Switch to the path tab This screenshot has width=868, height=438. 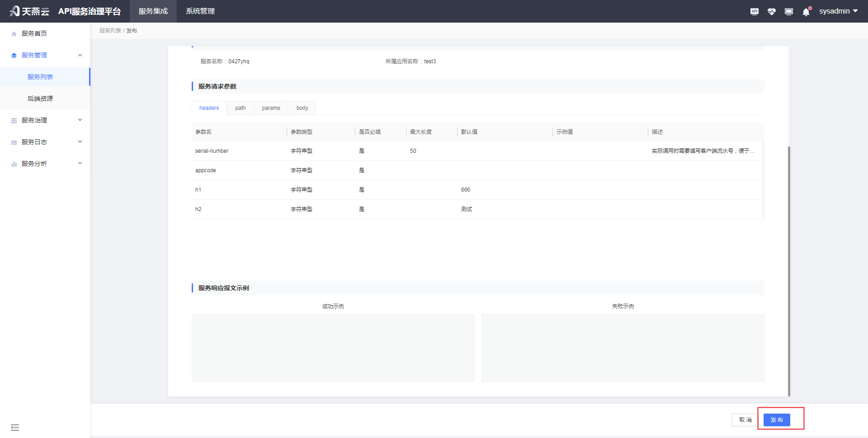click(240, 108)
